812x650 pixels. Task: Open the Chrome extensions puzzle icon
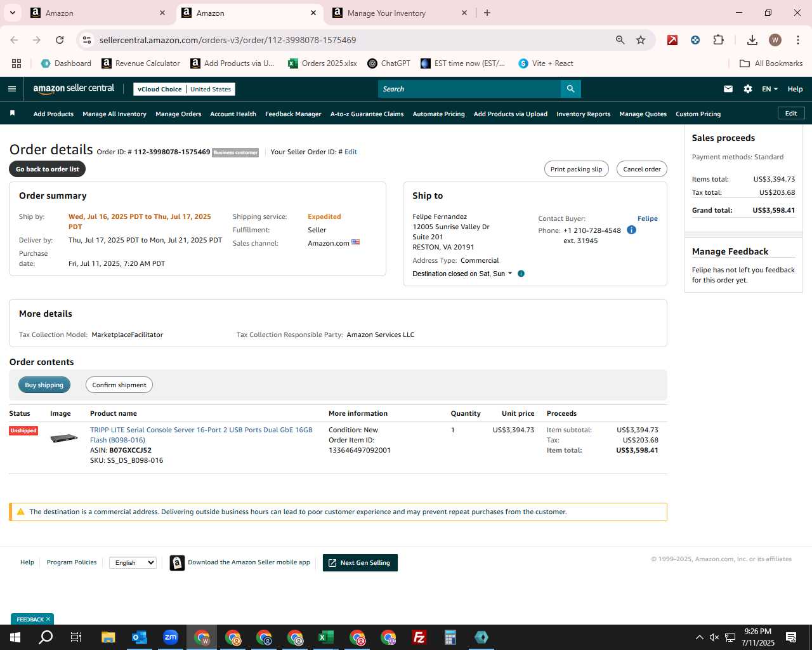(718, 40)
